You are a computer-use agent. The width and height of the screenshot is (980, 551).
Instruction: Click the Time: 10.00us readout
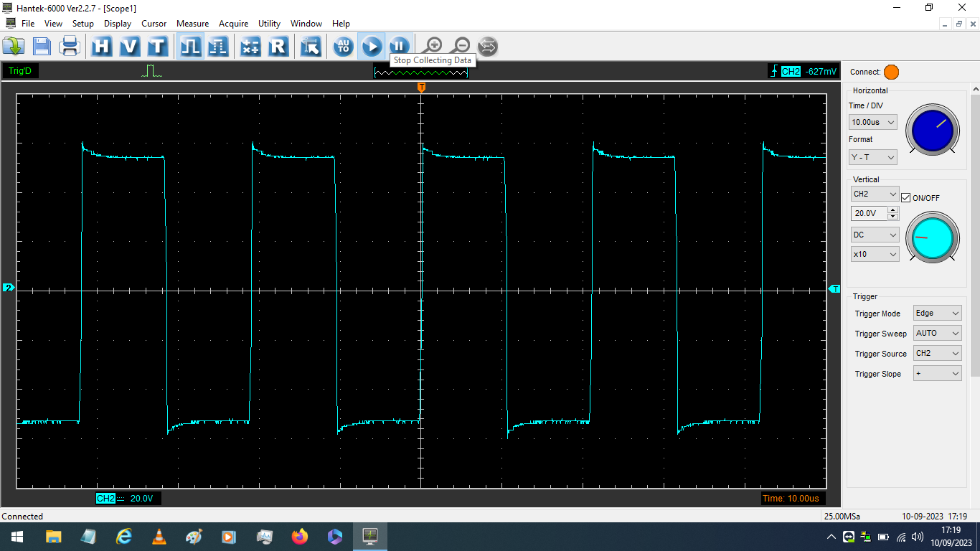[793, 499]
